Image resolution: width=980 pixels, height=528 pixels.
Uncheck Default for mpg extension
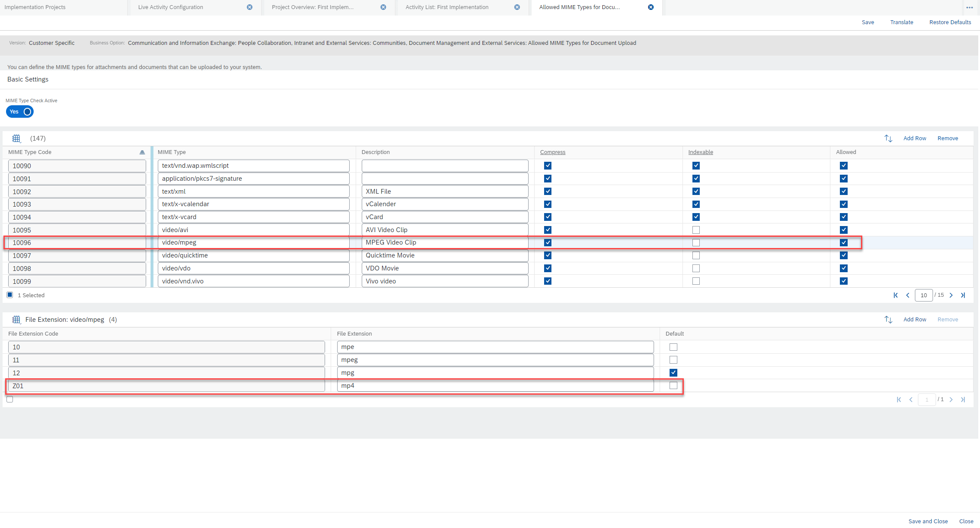click(673, 373)
